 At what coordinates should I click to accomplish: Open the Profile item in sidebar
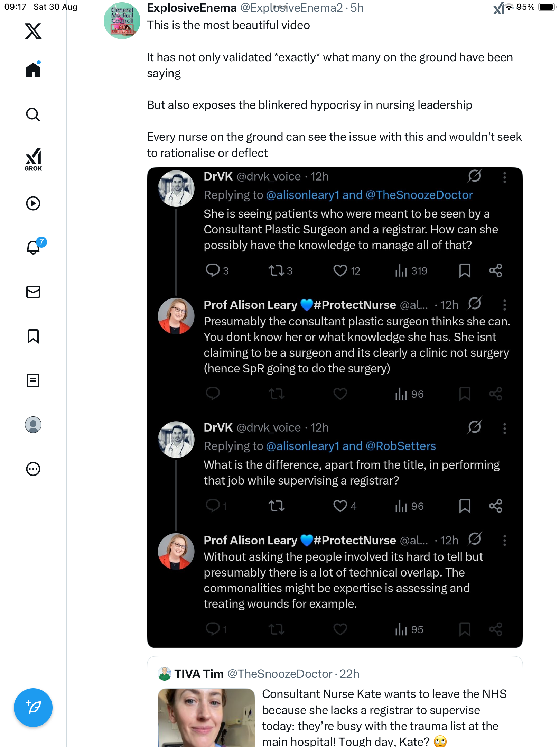33,425
